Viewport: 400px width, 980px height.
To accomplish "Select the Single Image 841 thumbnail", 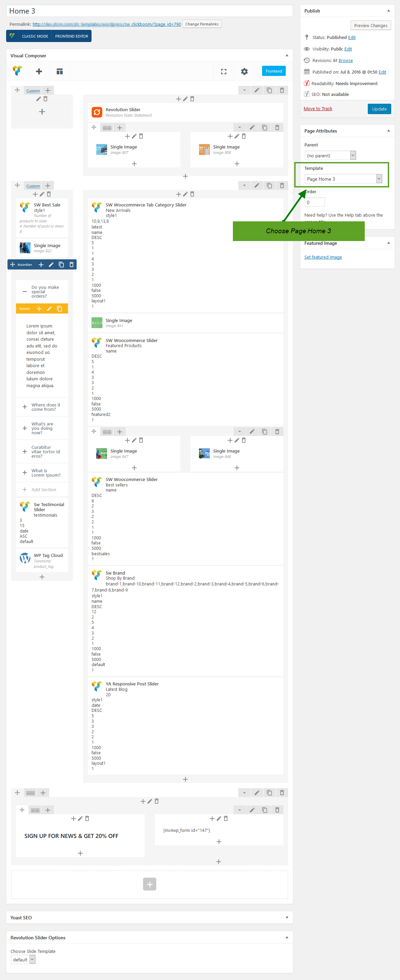I will tap(97, 323).
